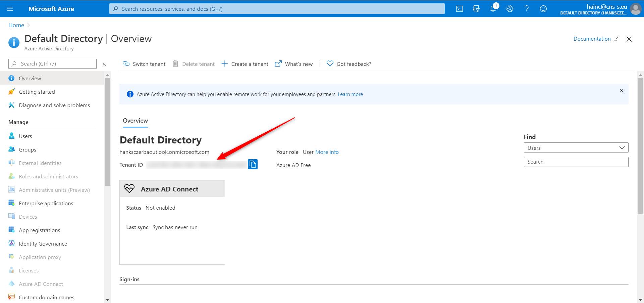The height and width of the screenshot is (303, 644).
Task: Click Got feedback?
Action: [349, 64]
